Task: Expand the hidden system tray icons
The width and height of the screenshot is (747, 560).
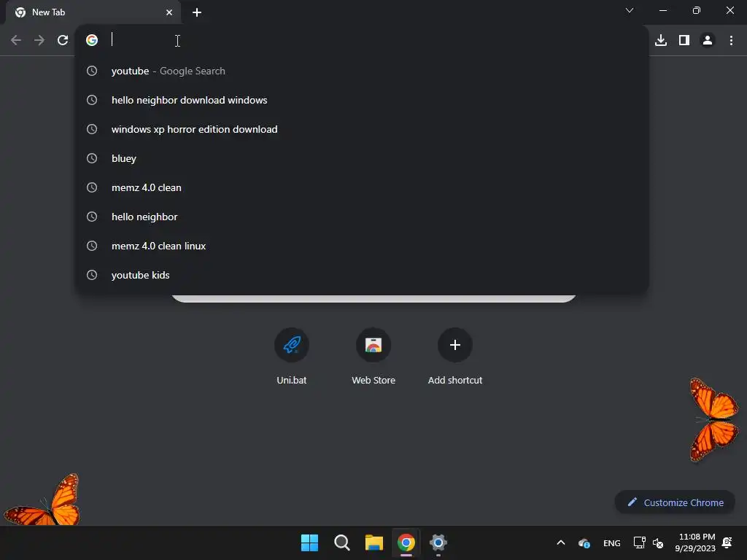Action: [561, 542]
